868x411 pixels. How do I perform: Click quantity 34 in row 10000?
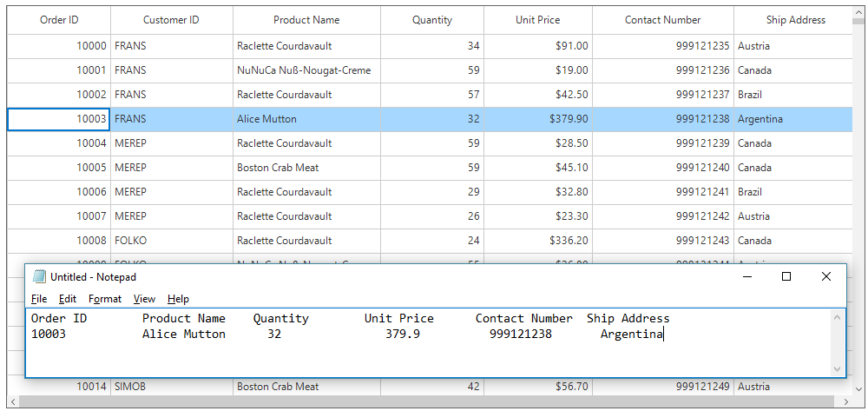432,46
